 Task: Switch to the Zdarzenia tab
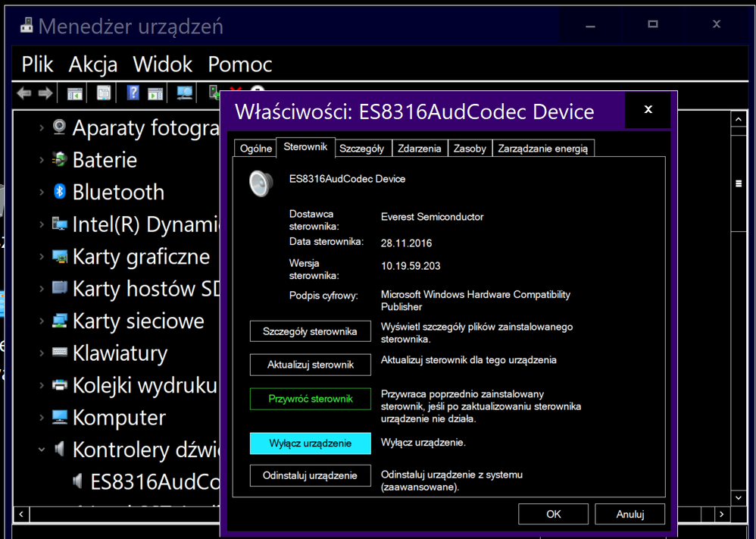coord(420,149)
